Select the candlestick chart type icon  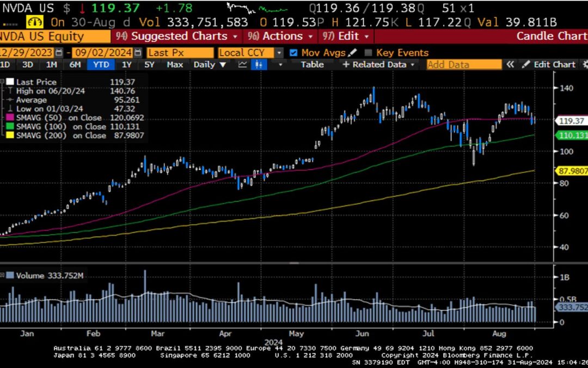pyautogui.click(x=259, y=64)
